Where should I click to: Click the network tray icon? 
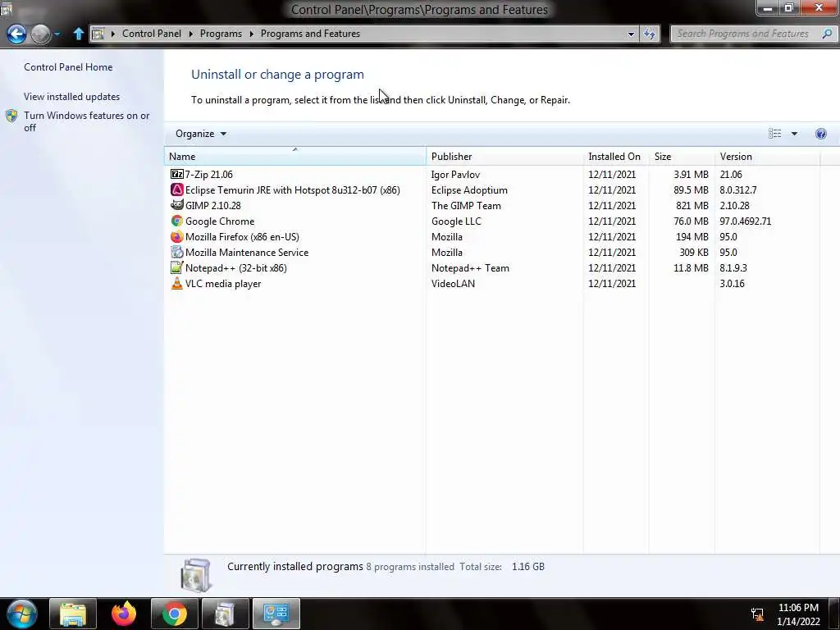pos(757,614)
